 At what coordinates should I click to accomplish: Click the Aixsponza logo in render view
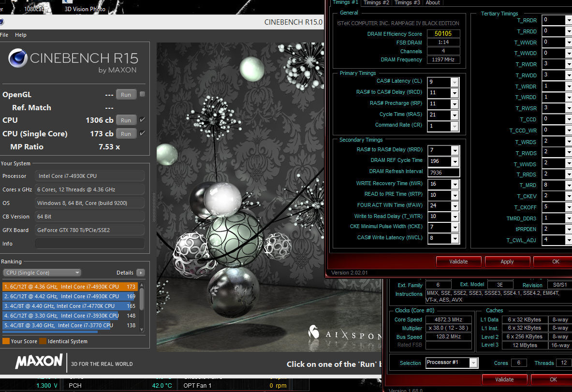[314, 333]
